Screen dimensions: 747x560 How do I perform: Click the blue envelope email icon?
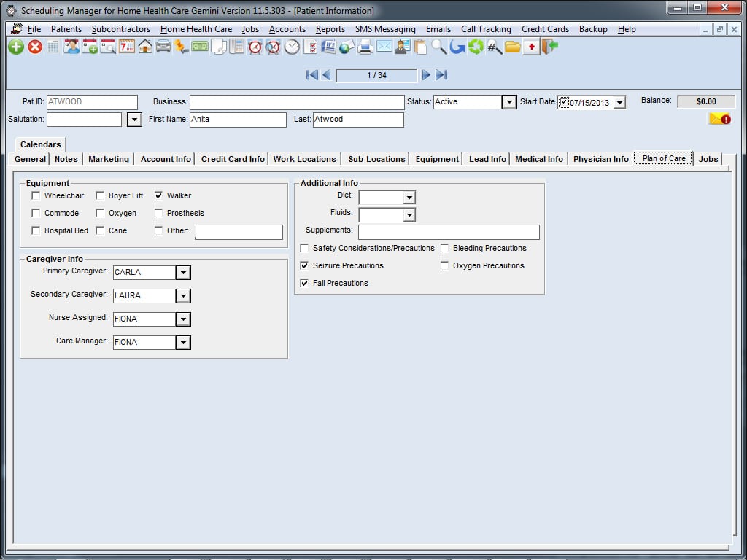coord(384,47)
